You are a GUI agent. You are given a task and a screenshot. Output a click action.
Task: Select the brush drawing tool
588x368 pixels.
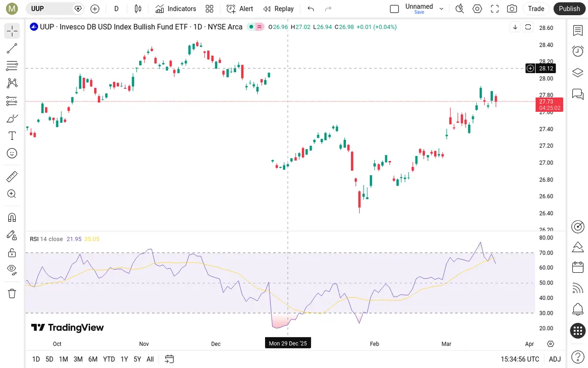12,118
